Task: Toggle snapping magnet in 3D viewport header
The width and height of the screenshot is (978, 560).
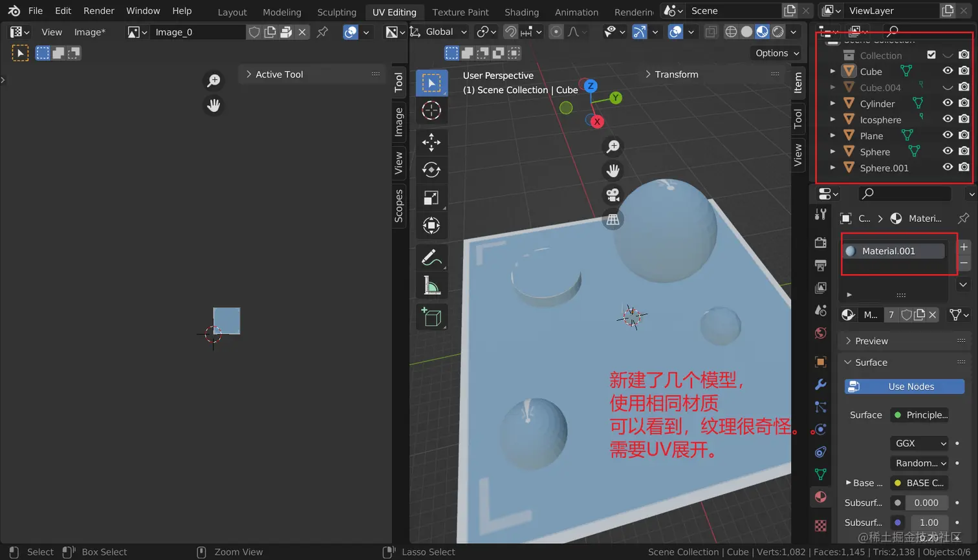Action: tap(510, 32)
